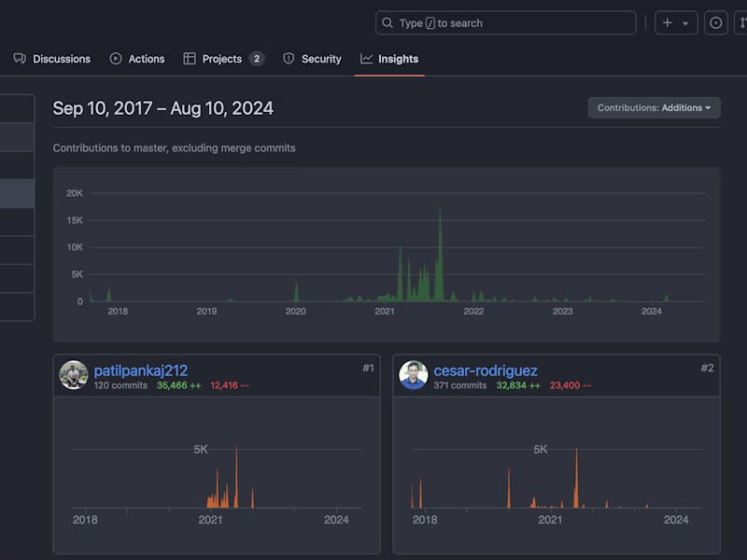The width and height of the screenshot is (747, 560).
Task: Click the counter badge showing 2 on Projects
Action: [x=256, y=58]
